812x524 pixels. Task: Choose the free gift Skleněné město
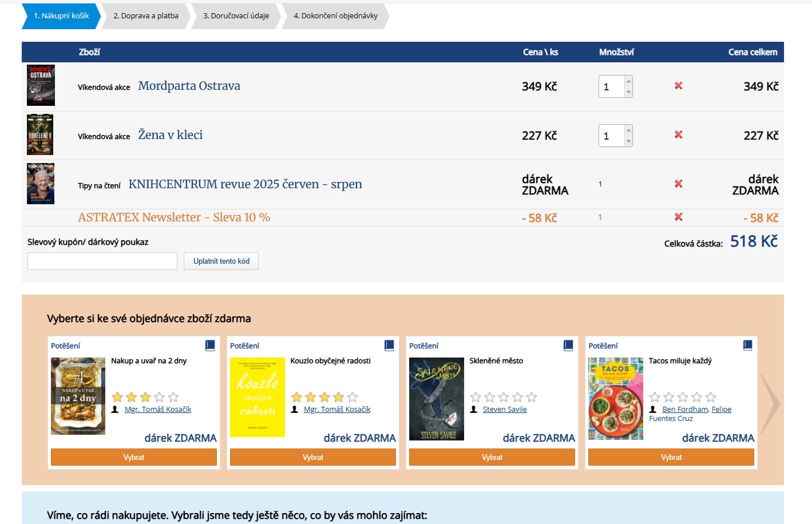pos(492,457)
